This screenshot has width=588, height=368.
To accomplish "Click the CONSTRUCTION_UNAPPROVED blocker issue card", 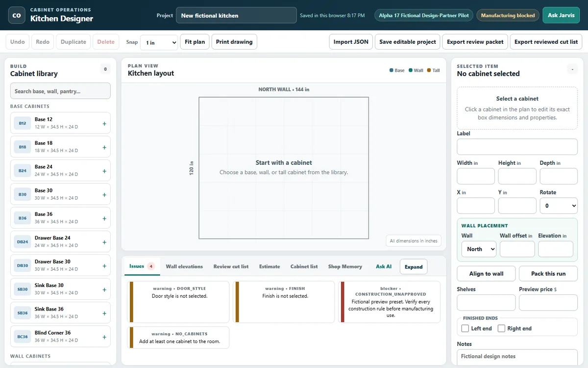I will point(390,302).
